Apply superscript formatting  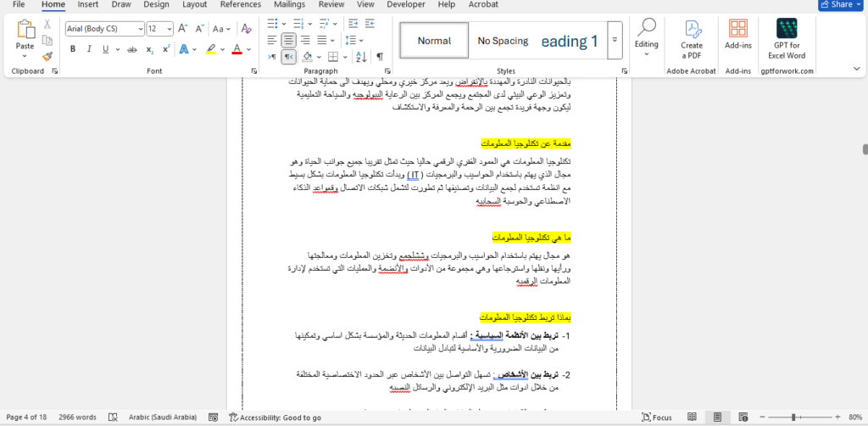pyautogui.click(x=166, y=49)
